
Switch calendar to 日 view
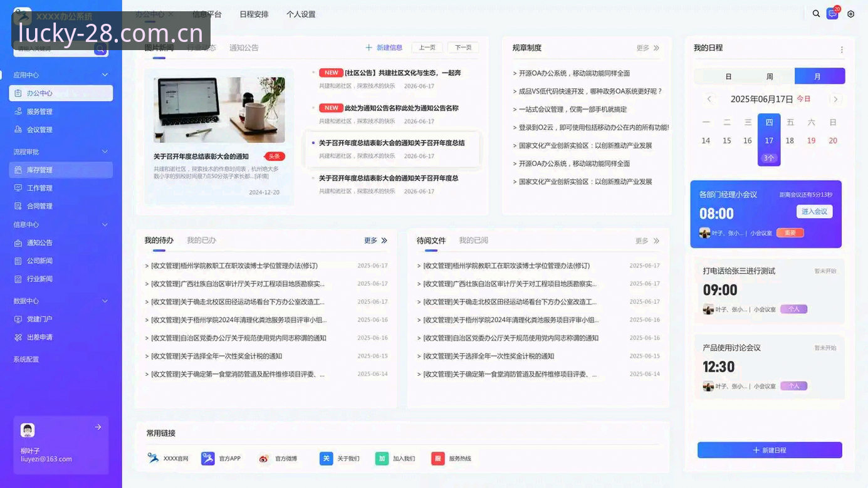[x=728, y=76]
